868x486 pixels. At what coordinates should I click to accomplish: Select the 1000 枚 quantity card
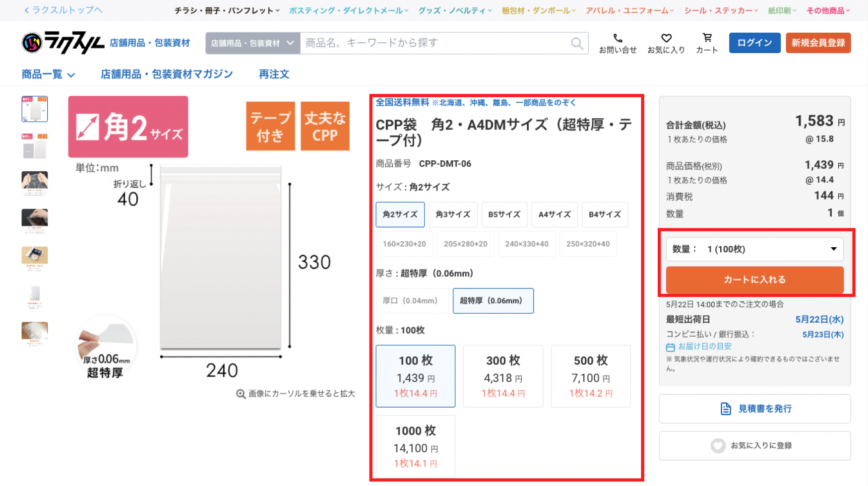(416, 447)
